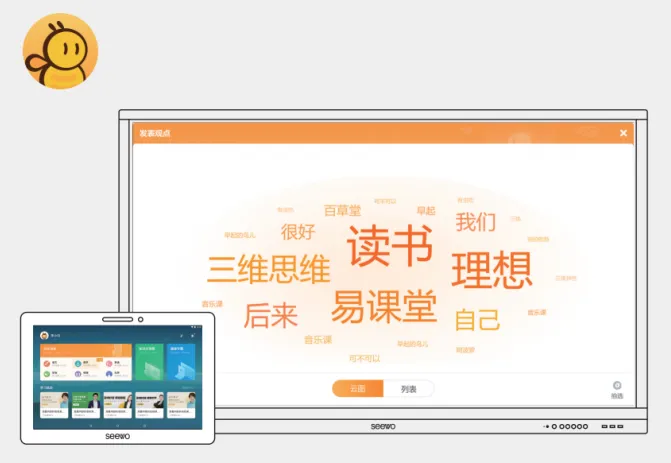671x463 pixels.
Task: Open the user avatar on the tablet
Action: (45, 335)
